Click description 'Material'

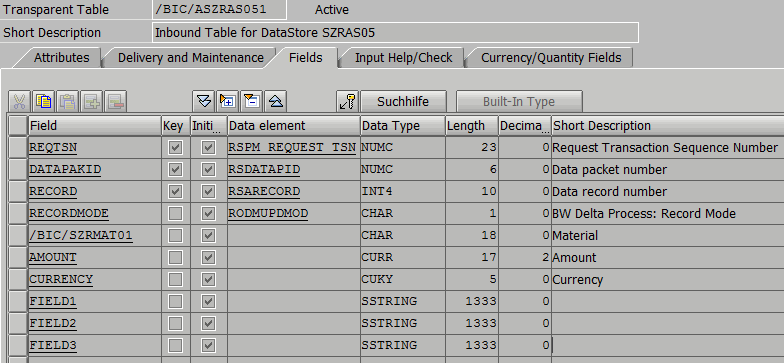(575, 236)
